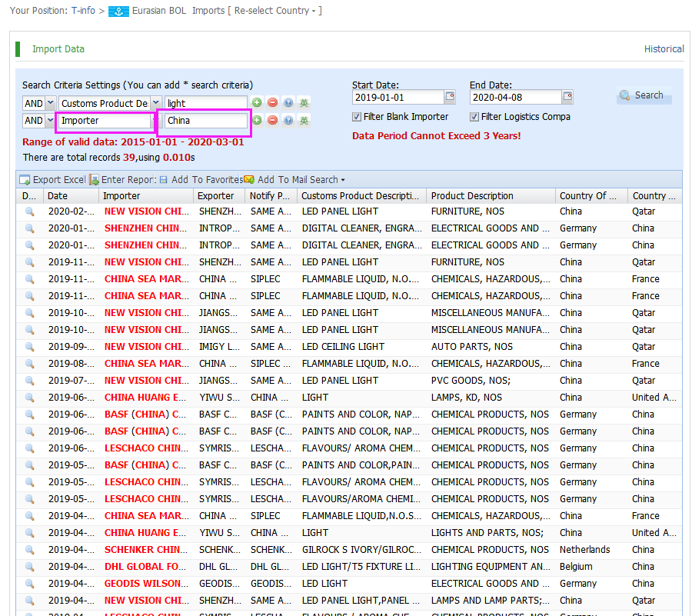Sort by the Country Of Origin column header
The height and width of the screenshot is (616, 692).
(x=588, y=196)
